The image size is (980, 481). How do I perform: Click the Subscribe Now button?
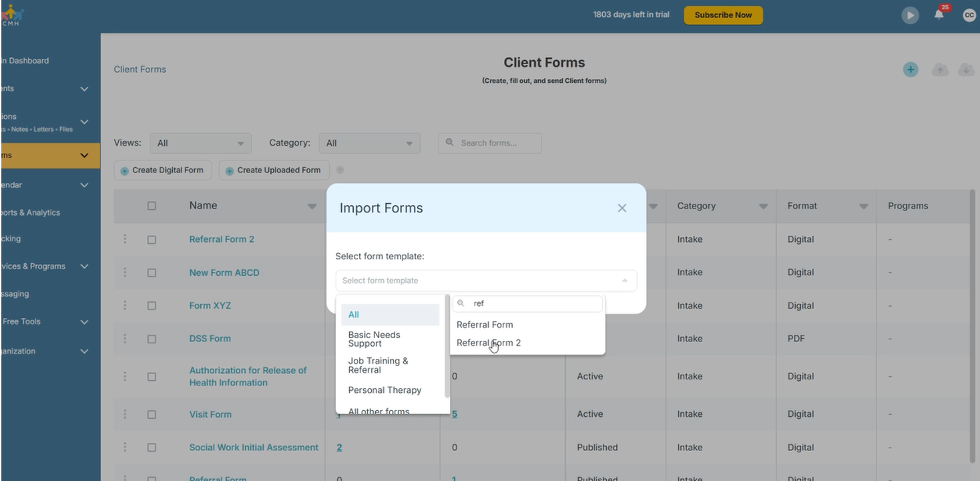point(723,15)
